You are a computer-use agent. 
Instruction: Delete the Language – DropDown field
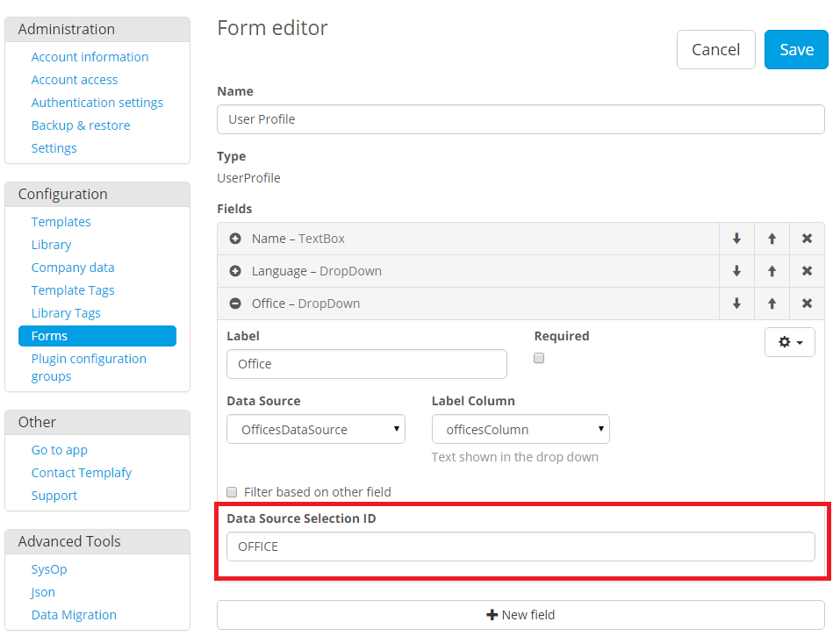pyautogui.click(x=807, y=270)
